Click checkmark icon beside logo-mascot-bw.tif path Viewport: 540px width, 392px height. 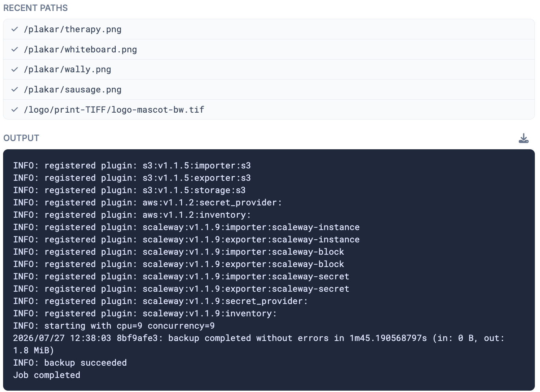point(14,110)
